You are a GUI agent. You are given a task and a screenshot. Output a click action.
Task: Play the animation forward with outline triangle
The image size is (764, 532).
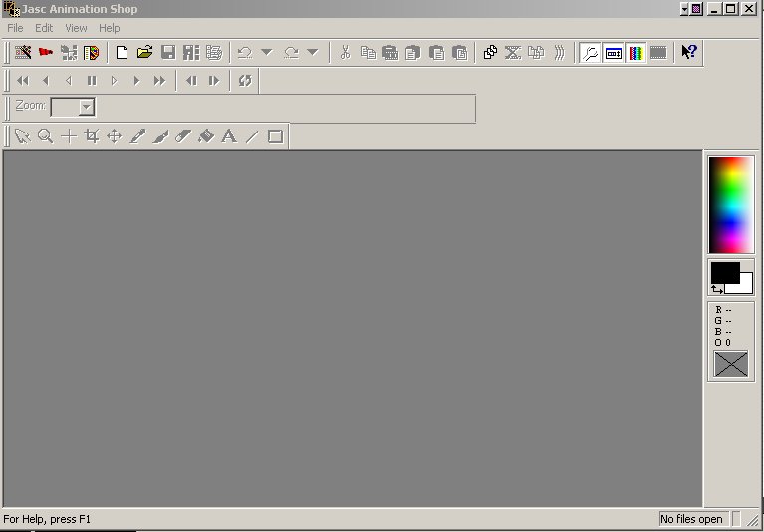click(114, 81)
